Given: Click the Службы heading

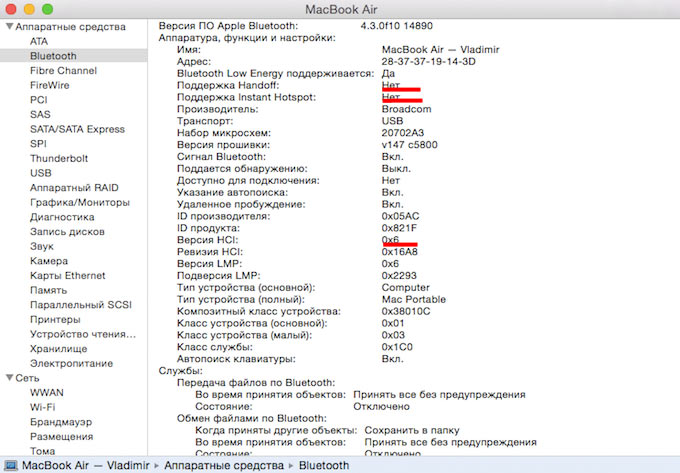Looking at the screenshot, I should [x=180, y=371].
